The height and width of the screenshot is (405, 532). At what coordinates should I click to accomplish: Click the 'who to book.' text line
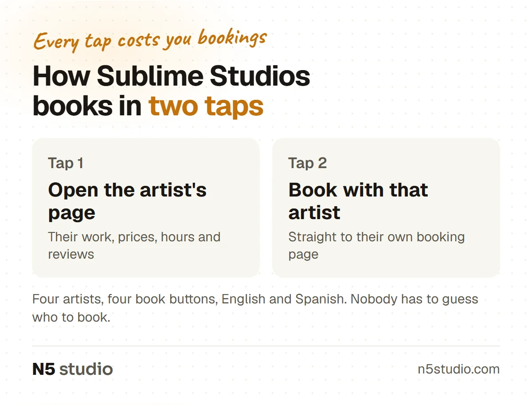(71, 317)
